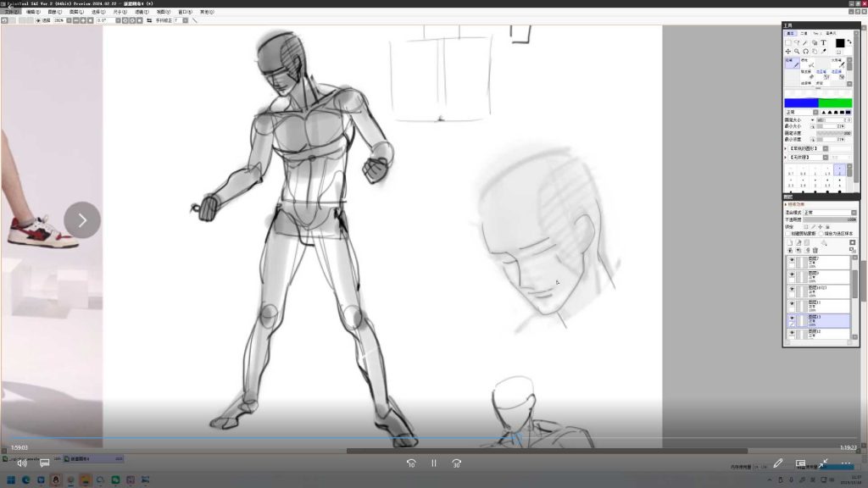Viewport: 868px width, 488px height.
Task: Open the layer blending mode dropdown
Action: click(829, 212)
